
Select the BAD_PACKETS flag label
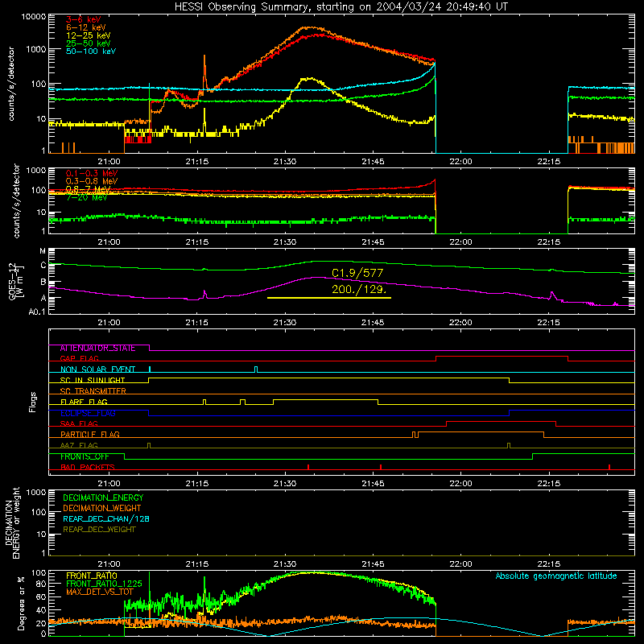coord(88,467)
